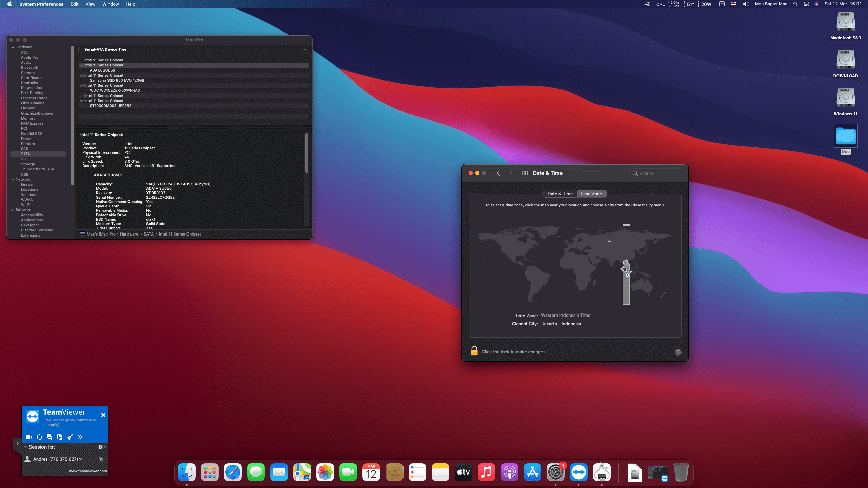The width and height of the screenshot is (868, 488).
Task: Select Storage in the Hardware sidebar
Action: coord(28,164)
